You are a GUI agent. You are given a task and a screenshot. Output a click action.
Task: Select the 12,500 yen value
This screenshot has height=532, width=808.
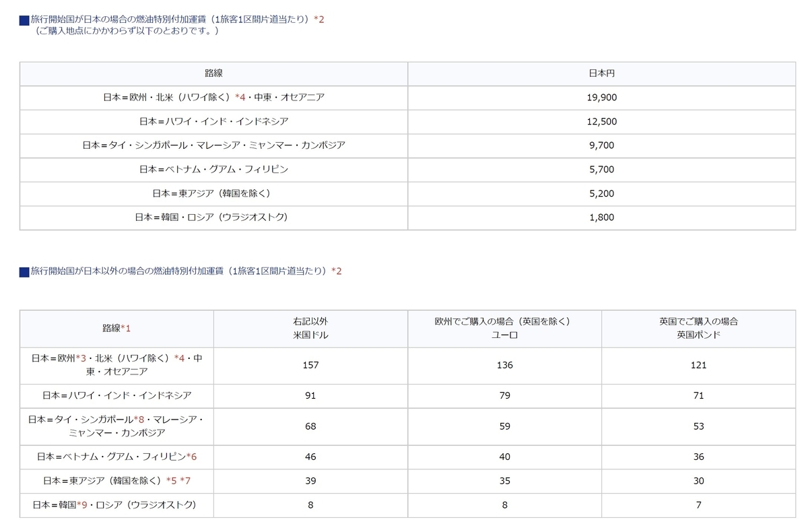click(x=601, y=121)
